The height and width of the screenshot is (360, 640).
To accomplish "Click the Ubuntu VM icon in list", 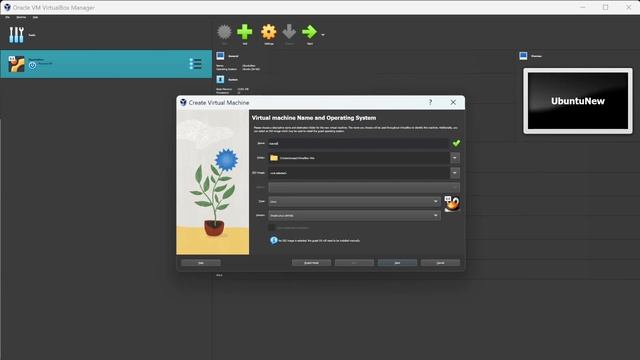I will click(x=16, y=64).
